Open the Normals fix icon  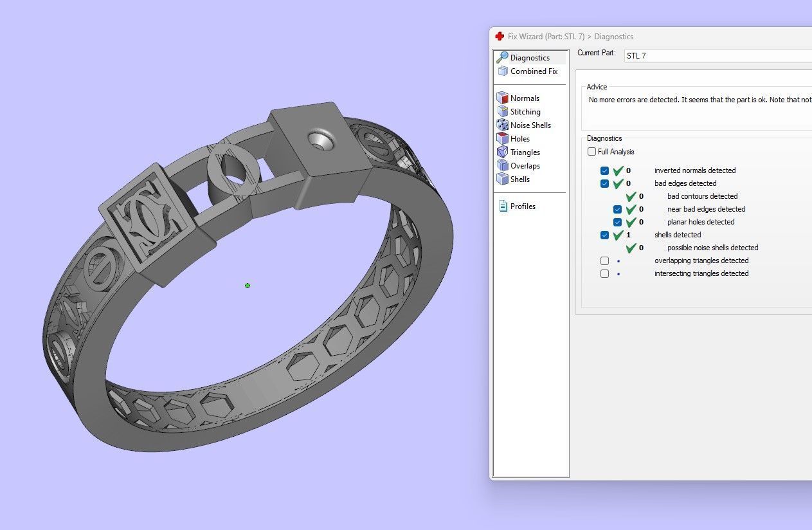(502, 98)
